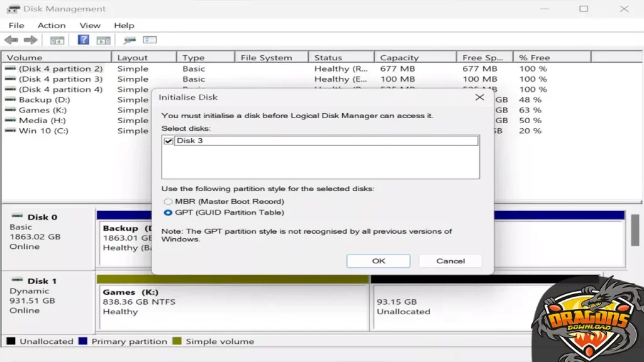
Task: Click the Back arrow toolbar icon
Action: pos(11,40)
